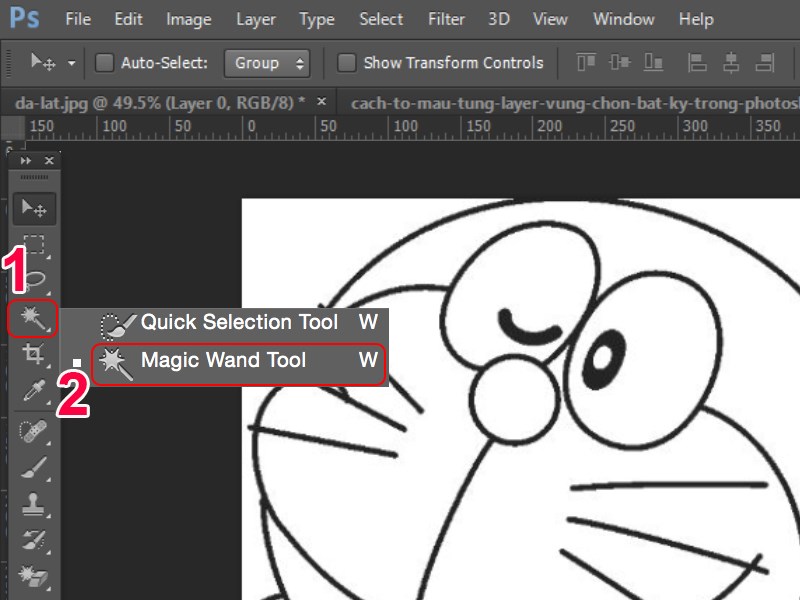This screenshot has width=800, height=600.
Task: Expand toolbox to double column arrows
Action: pos(26,161)
